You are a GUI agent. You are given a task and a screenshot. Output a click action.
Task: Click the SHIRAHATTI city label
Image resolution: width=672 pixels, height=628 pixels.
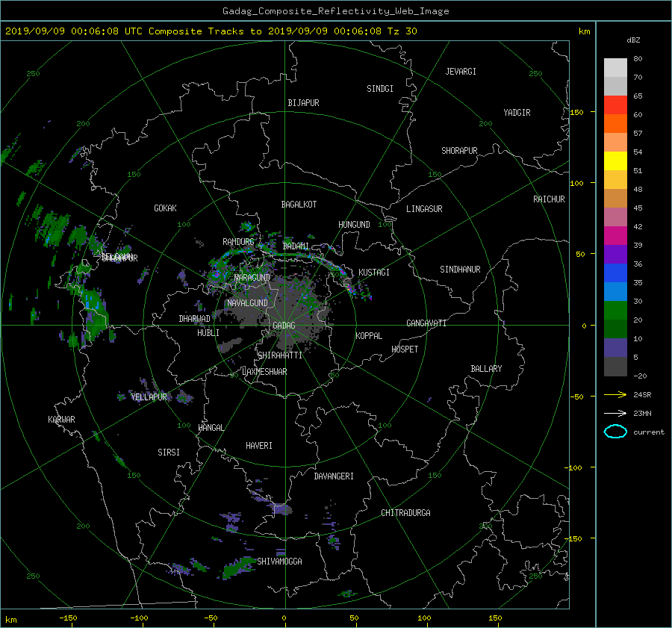280,355
